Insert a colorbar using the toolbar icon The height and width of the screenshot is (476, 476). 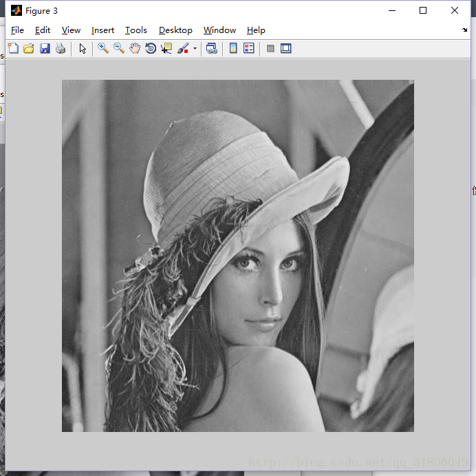tap(233, 48)
